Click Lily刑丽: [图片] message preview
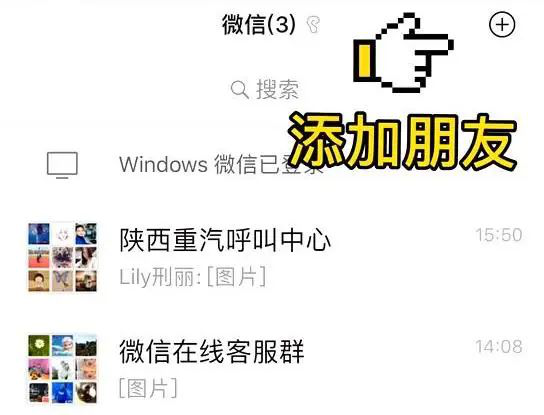Viewport: 544px width, 415px height. (x=193, y=277)
